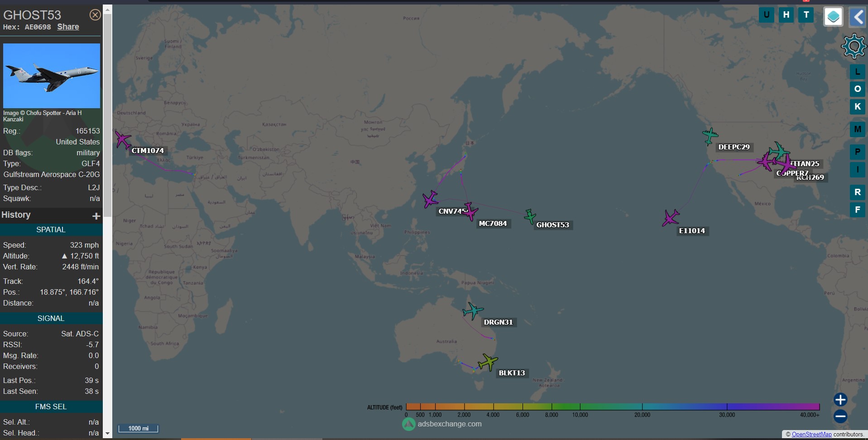Click the TITAN25 map label
Image resolution: width=868 pixels, height=440 pixels.
[806, 164]
